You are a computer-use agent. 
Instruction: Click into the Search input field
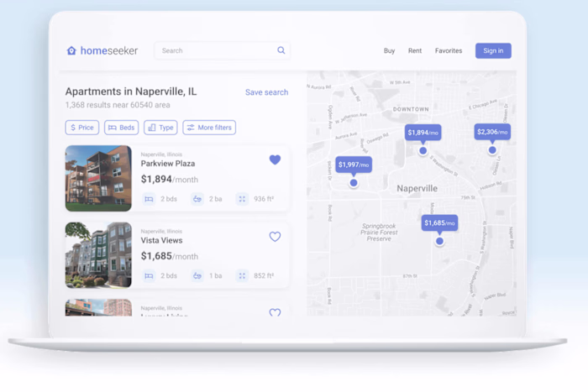point(222,50)
